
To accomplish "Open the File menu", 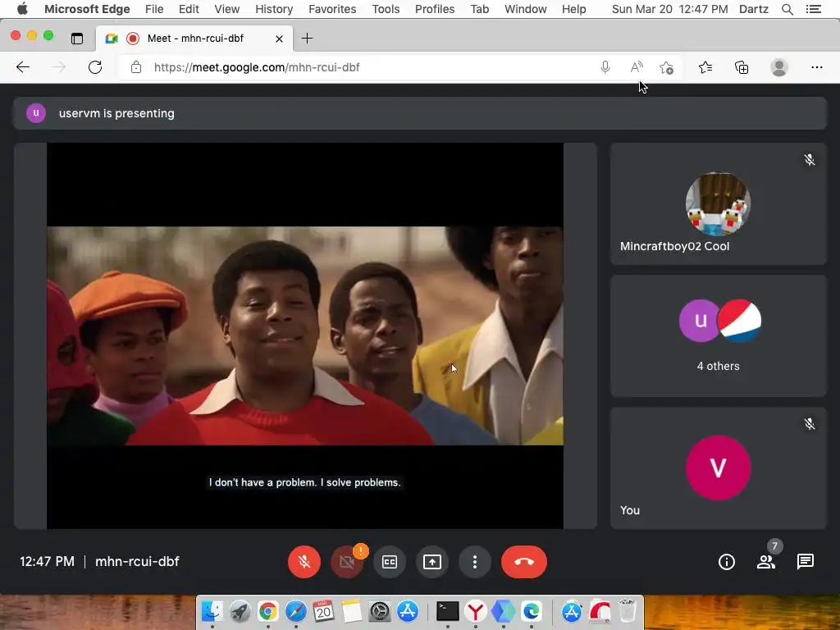I will pyautogui.click(x=154, y=9).
